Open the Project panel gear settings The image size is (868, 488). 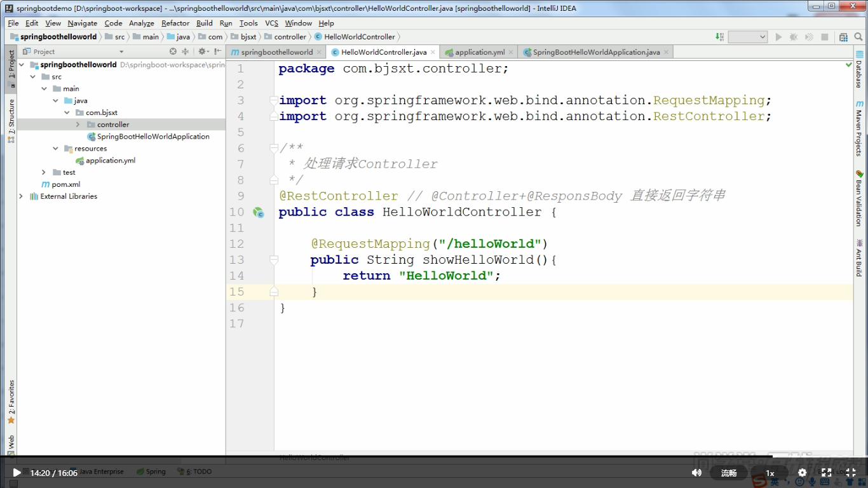click(203, 51)
